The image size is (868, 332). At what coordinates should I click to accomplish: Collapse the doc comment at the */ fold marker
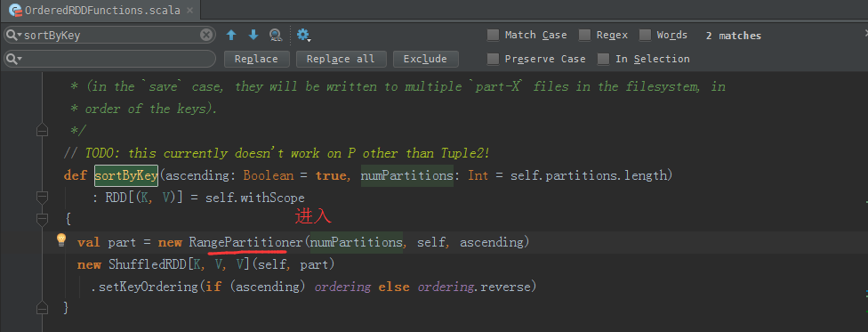[42, 131]
